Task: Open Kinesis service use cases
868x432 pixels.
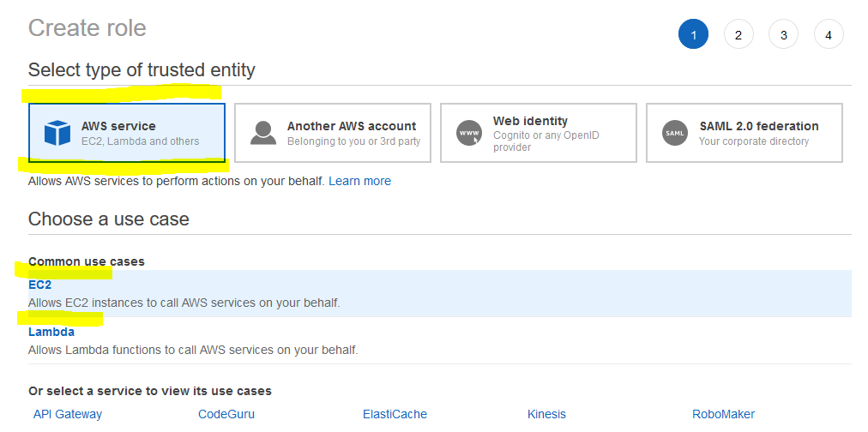Action: tap(547, 414)
